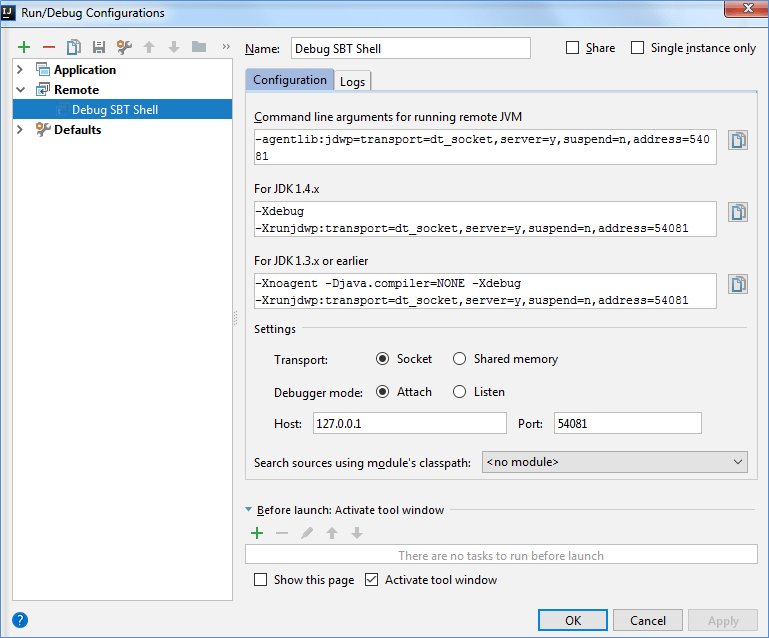
Task: Expand the Application tree node
Action: point(20,70)
